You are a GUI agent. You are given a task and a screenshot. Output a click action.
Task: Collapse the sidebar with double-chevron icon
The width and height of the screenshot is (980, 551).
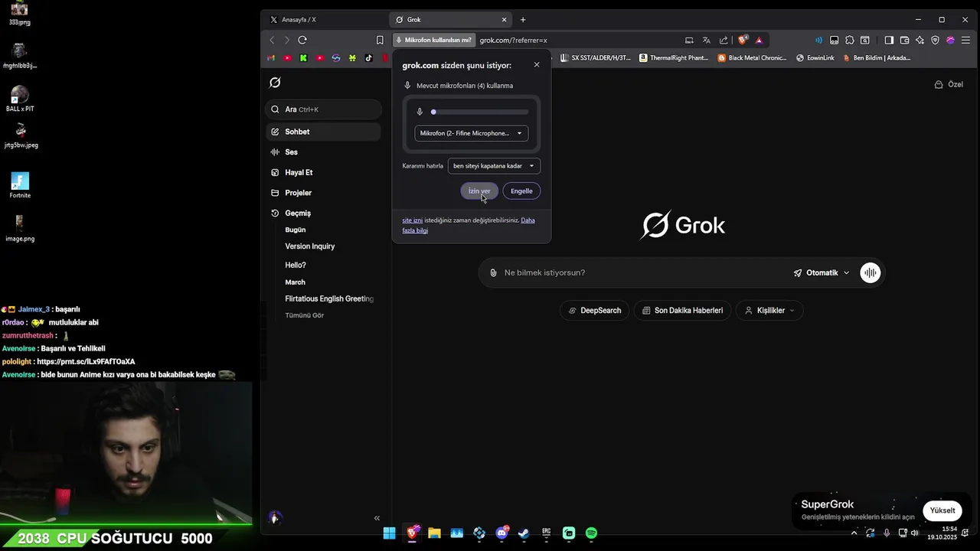377,518
